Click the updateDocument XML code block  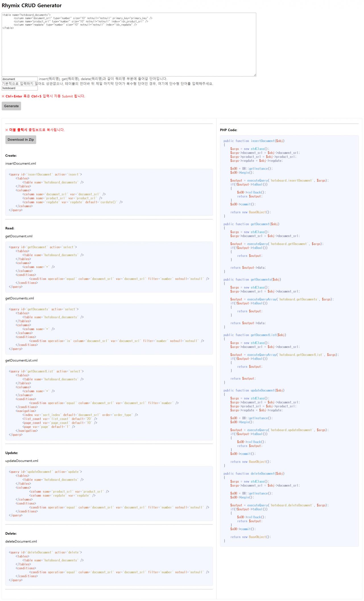click(109, 493)
